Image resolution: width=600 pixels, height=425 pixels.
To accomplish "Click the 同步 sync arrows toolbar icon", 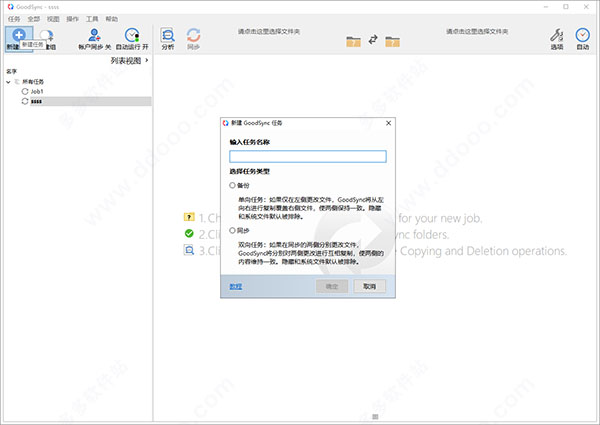I will coord(194,35).
